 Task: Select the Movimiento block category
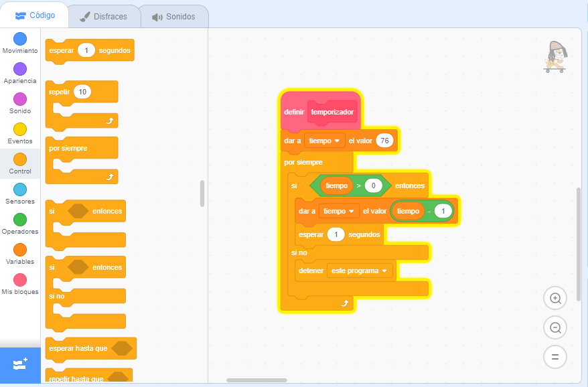19,44
